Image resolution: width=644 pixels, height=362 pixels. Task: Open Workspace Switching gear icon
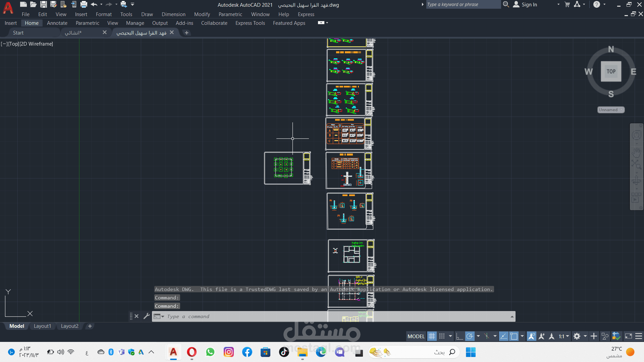point(577,336)
